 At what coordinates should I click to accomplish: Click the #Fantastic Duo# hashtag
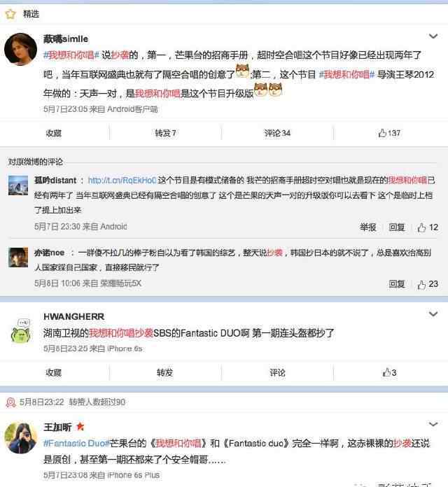point(76,443)
